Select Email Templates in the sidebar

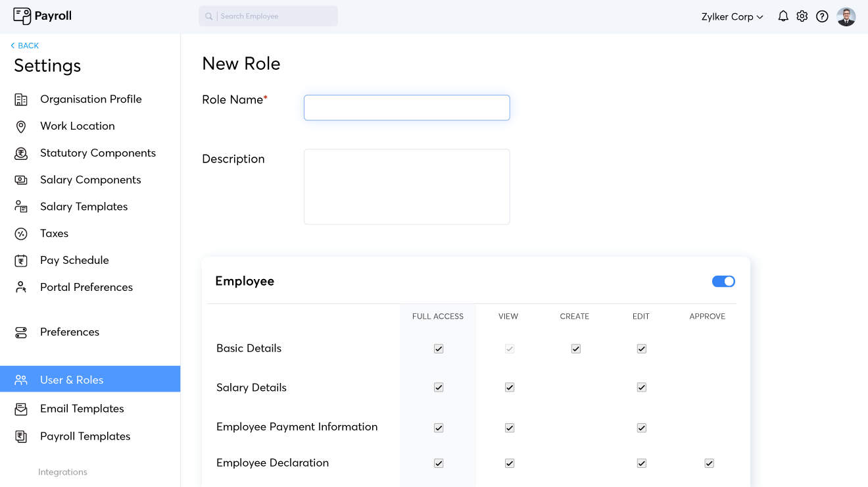[x=82, y=408]
